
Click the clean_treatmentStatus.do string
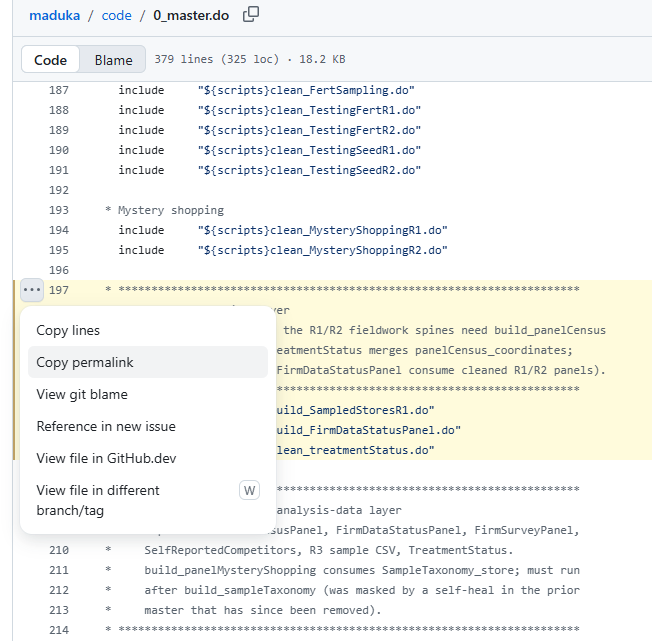tap(356, 450)
